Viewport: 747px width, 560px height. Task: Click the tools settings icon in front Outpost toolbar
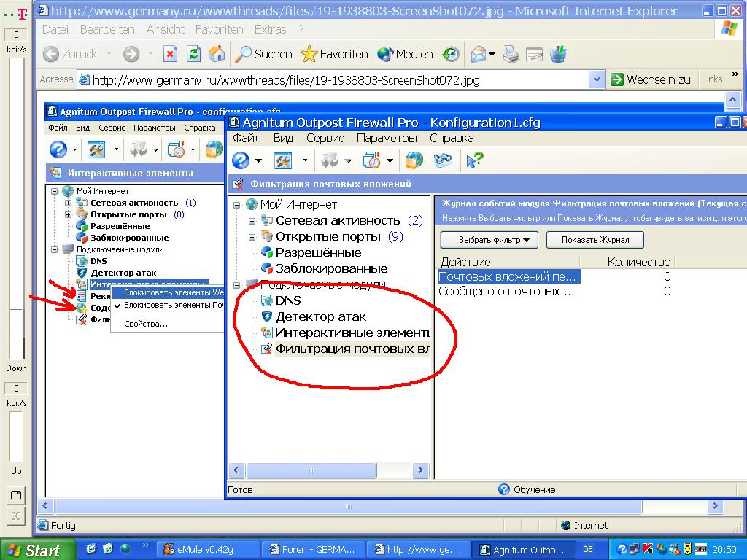[x=282, y=160]
